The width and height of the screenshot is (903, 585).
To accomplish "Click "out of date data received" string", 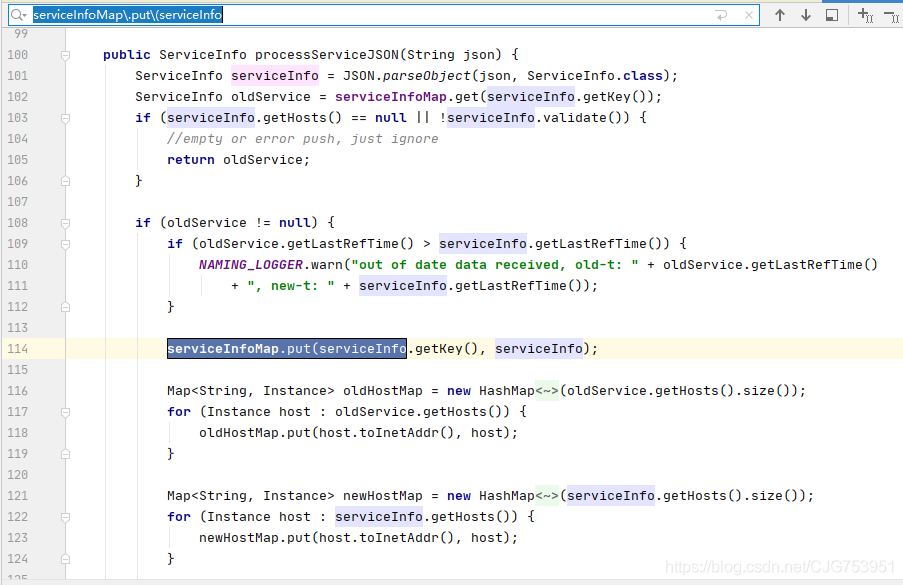I will 495,265.
